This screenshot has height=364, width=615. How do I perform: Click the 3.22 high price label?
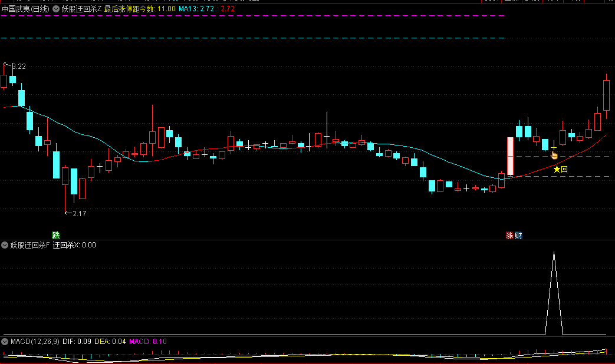(19, 67)
